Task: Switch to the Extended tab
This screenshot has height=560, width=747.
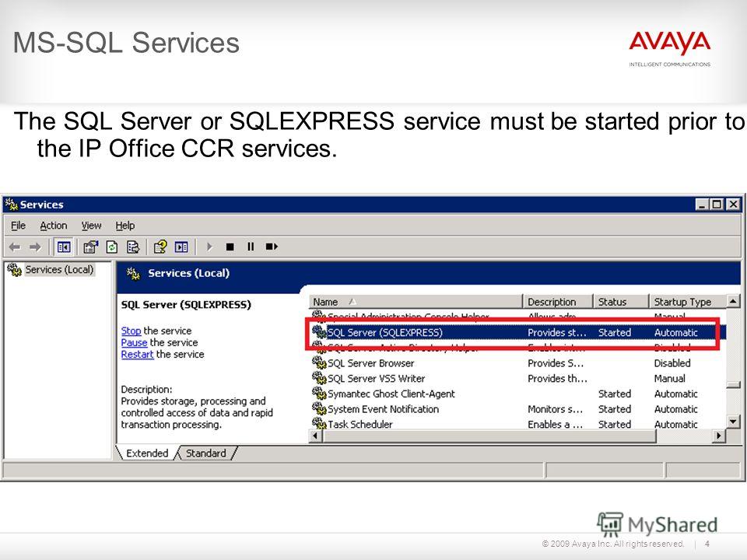Action: [147, 453]
